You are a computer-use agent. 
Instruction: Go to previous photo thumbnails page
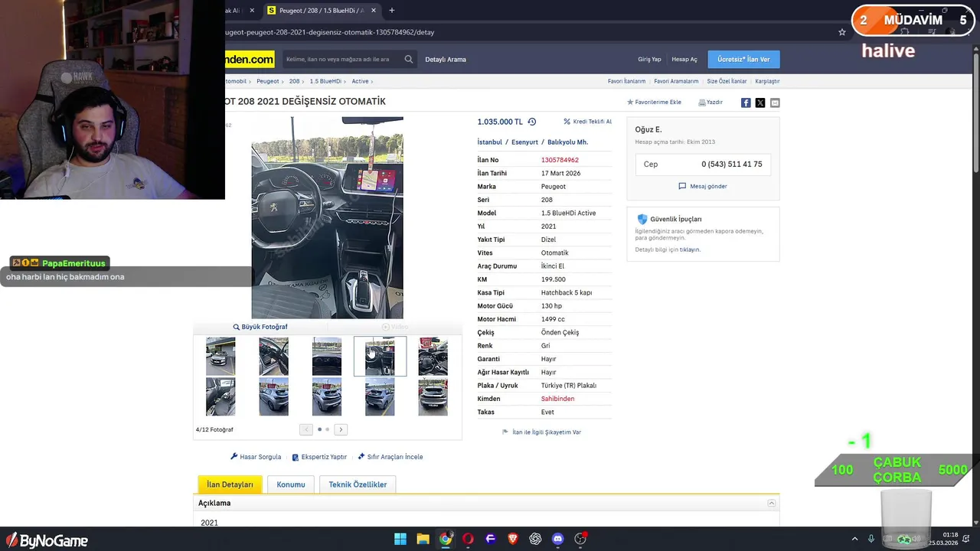tap(306, 429)
